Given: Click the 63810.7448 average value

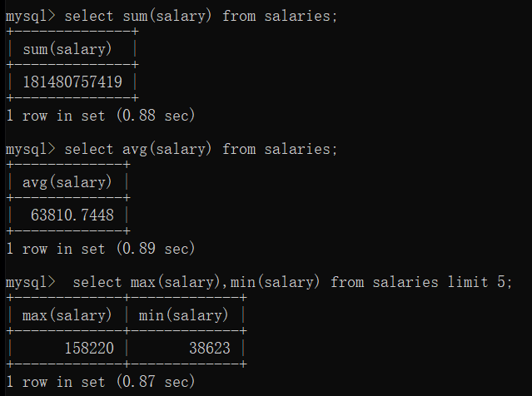Looking at the screenshot, I should tap(72, 215).
